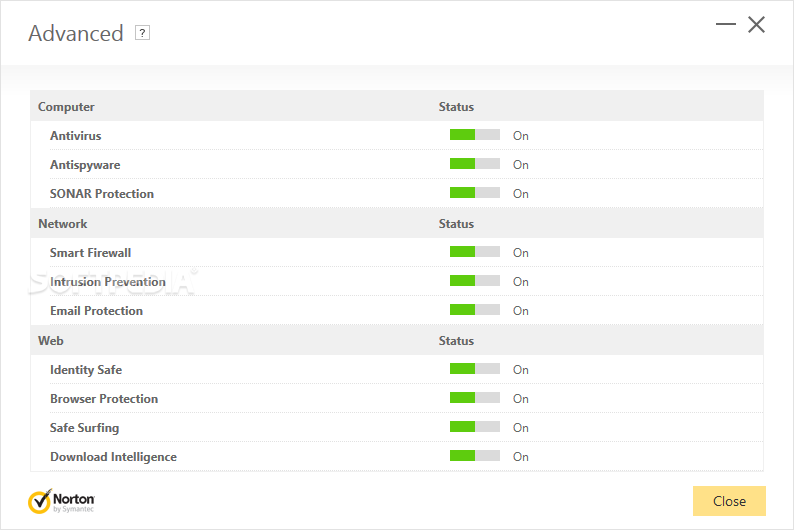Click the On text beside Download Intelligence

tap(521, 457)
